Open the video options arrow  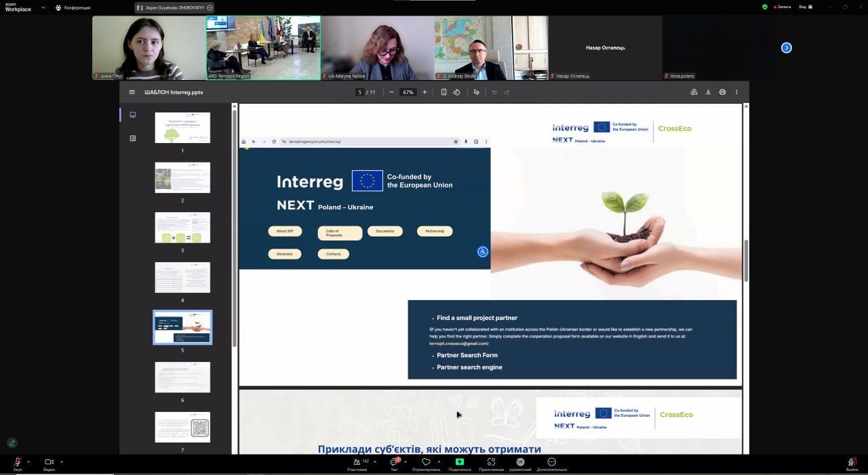click(x=62, y=461)
